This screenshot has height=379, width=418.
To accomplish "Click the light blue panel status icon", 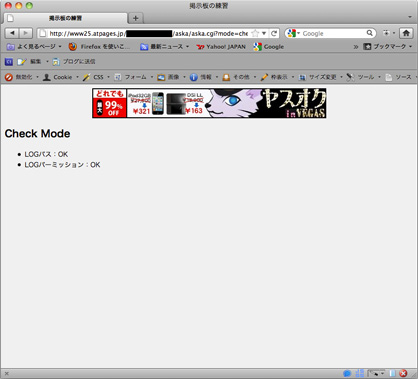I will pyautogui.click(x=393, y=373).
